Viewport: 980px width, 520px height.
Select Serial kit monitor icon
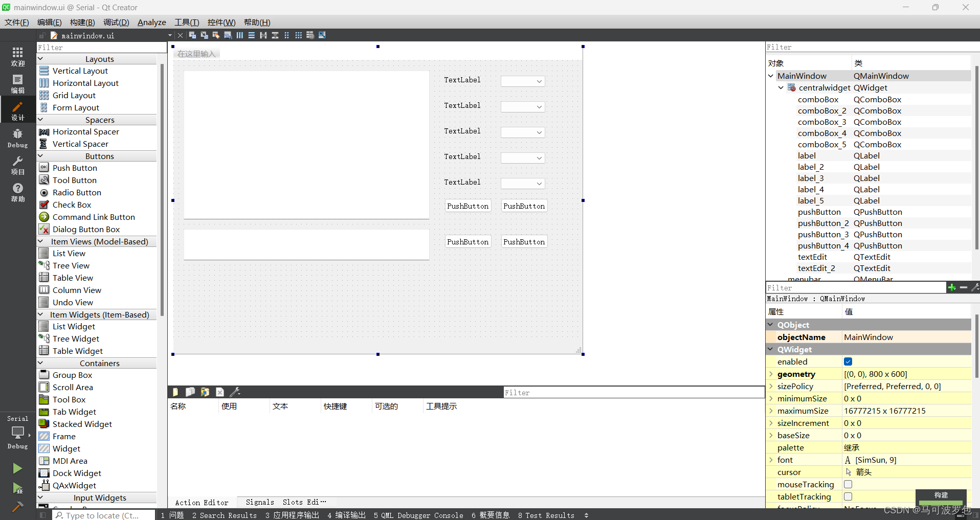[17, 433]
